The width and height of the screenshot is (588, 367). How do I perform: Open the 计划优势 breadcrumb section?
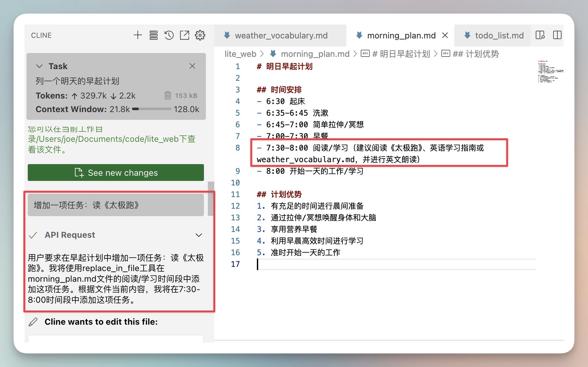(475, 54)
